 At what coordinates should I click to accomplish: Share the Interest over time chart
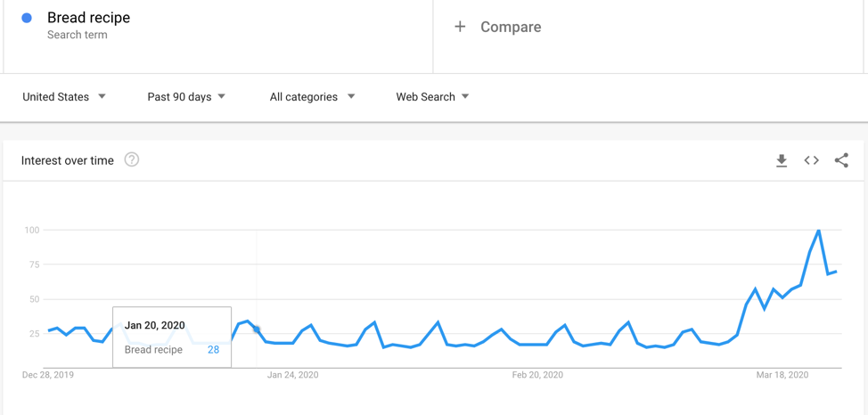tap(841, 160)
